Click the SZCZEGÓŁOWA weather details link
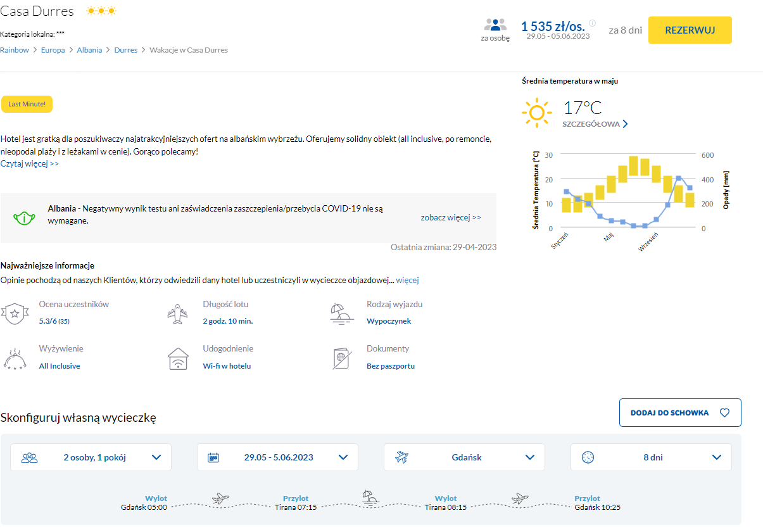The image size is (763, 532). pyautogui.click(x=595, y=124)
